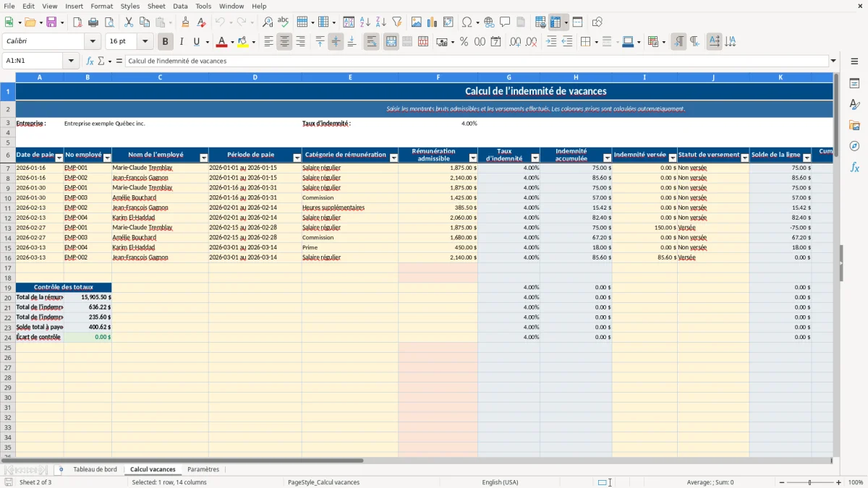Run the Spelling check icon
The width and height of the screenshot is (868, 488).
284,22
